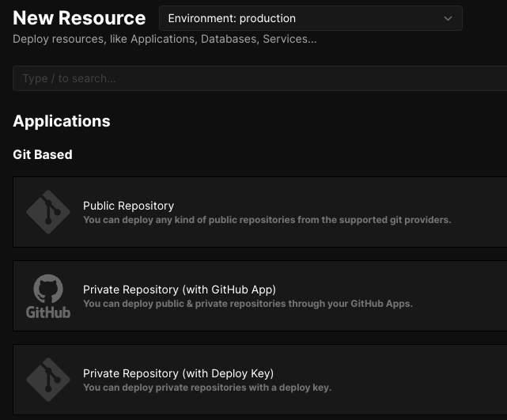Click the public git providers description text
Screen dimensions: 507x420
pyautogui.click(x=267, y=220)
